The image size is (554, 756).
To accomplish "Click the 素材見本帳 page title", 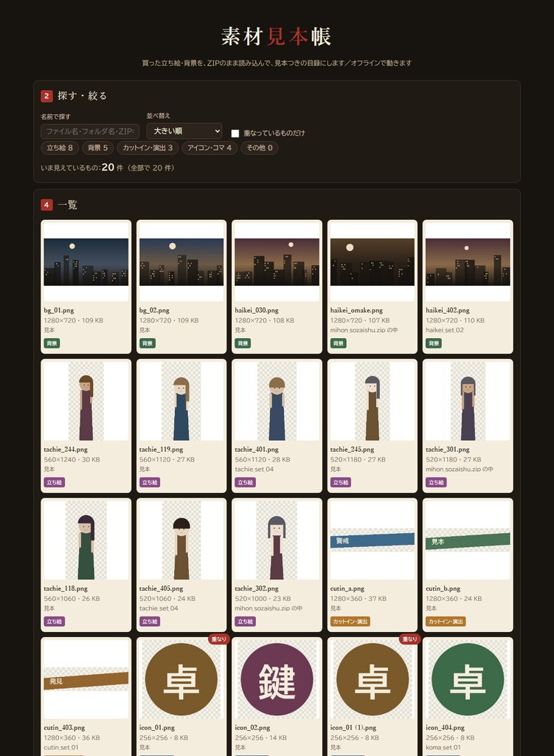I will coord(277,37).
